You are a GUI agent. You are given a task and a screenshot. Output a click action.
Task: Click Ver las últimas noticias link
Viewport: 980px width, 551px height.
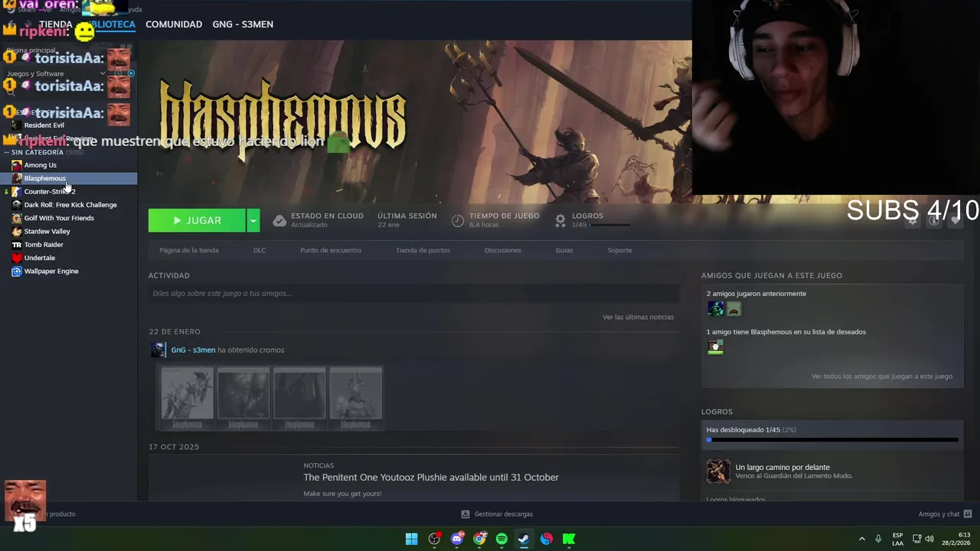638,317
